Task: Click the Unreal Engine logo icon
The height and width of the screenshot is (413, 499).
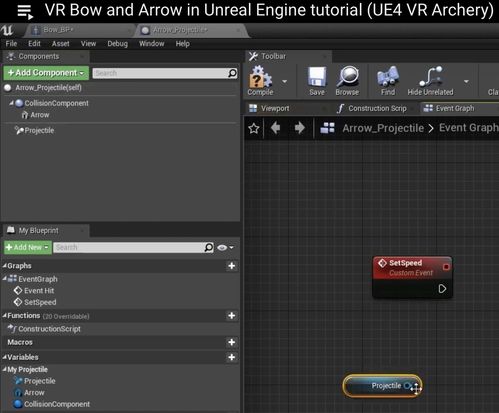Action: pyautogui.click(x=7, y=30)
